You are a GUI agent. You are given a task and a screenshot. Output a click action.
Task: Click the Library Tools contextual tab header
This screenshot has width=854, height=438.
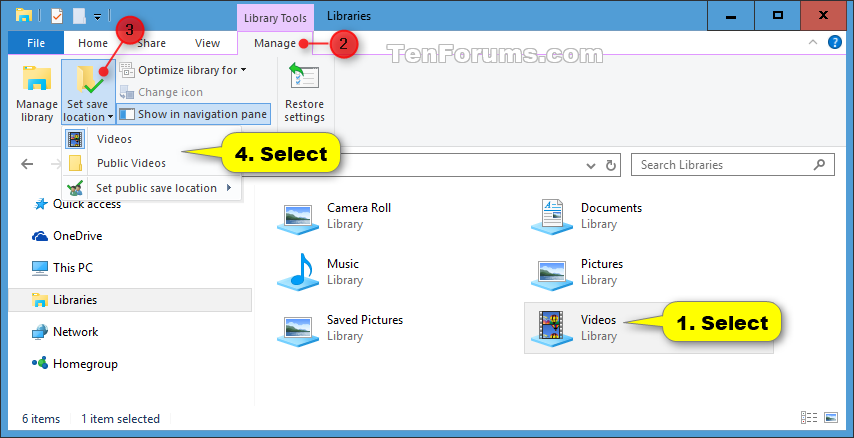point(275,18)
